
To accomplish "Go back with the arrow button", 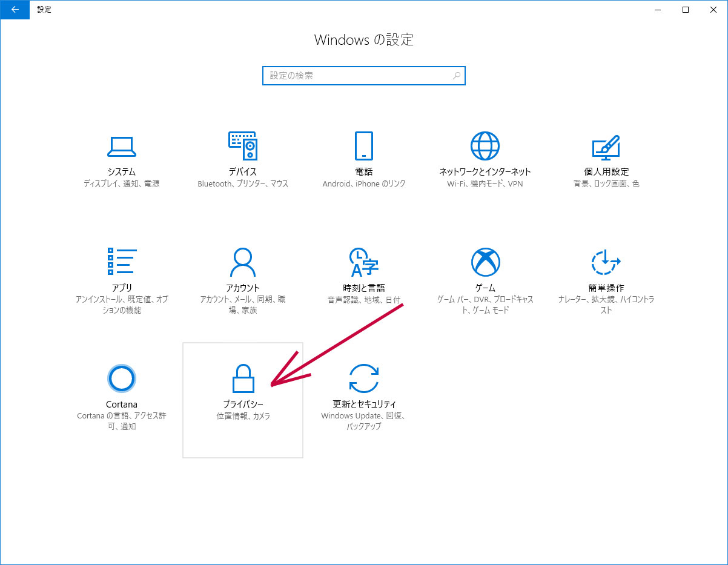I will tap(15, 10).
